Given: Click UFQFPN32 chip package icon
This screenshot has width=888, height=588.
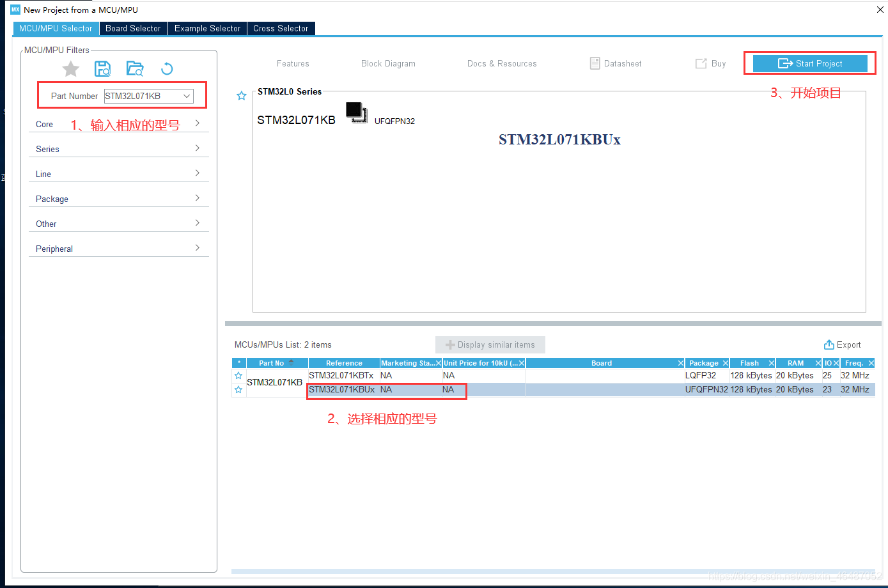Looking at the screenshot, I should (x=357, y=112).
